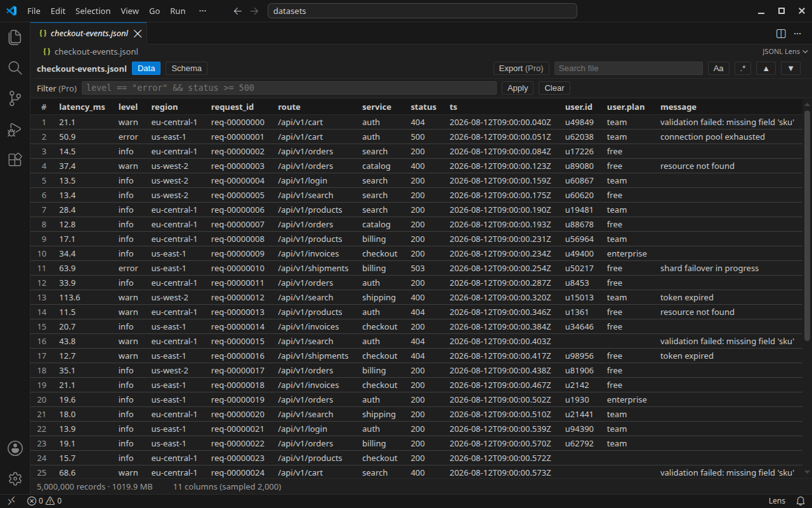Viewport: 812px width, 508px height.
Task: Open the Search view in the activity bar
Action: click(x=15, y=68)
